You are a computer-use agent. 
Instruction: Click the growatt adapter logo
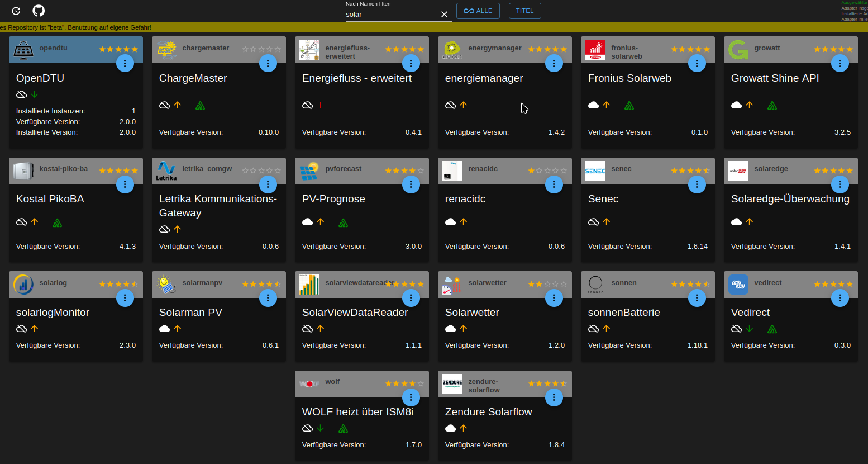point(738,50)
